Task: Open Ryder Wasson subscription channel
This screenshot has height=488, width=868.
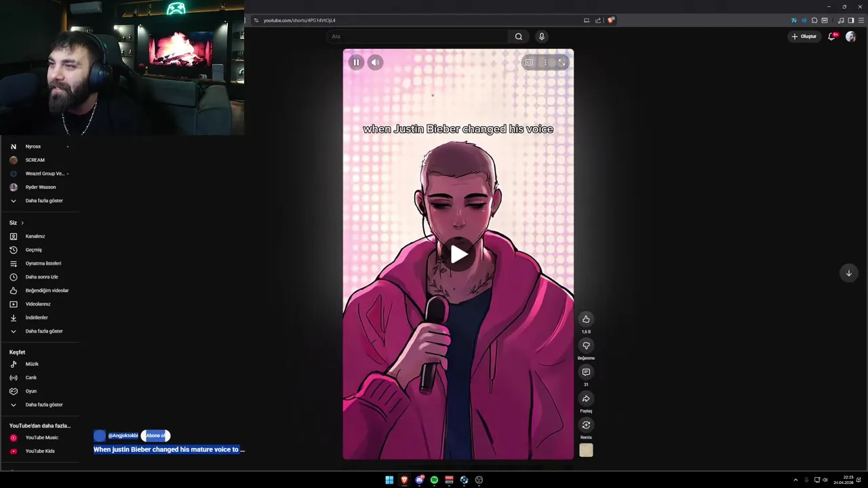Action: point(39,187)
